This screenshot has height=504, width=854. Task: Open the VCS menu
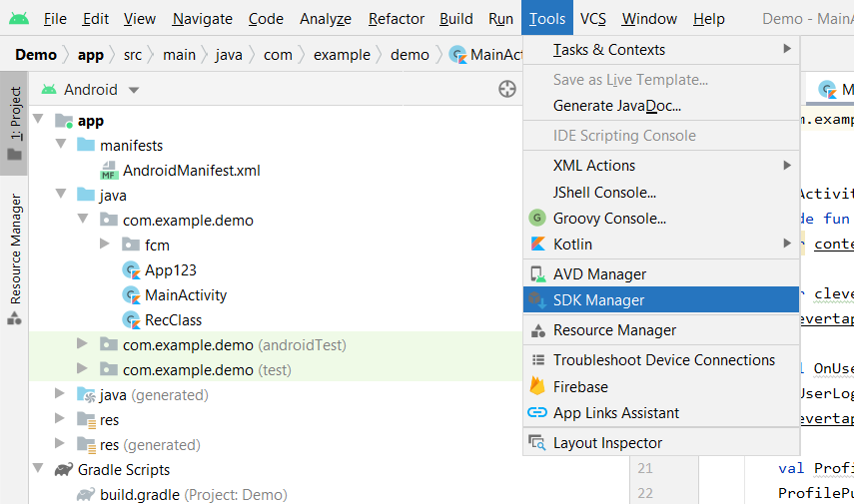(592, 19)
